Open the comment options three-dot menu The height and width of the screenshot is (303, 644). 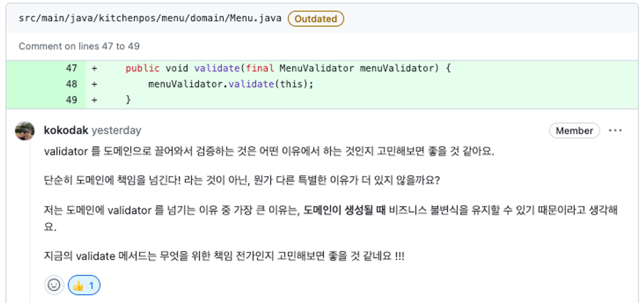click(615, 131)
